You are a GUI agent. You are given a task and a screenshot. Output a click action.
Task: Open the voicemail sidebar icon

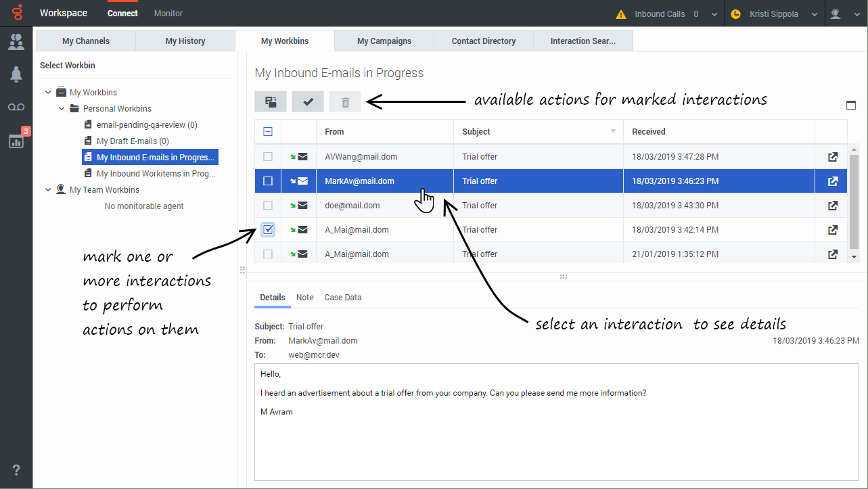coord(16,108)
